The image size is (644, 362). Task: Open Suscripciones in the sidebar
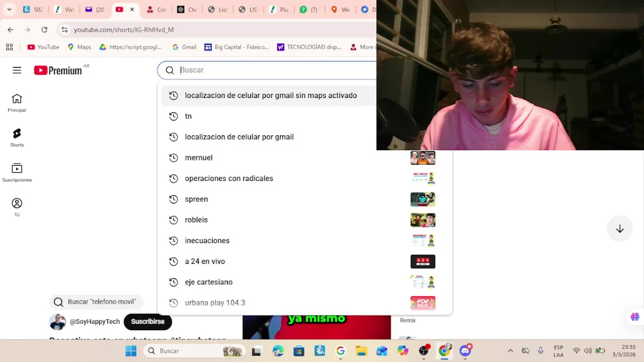[17, 172]
